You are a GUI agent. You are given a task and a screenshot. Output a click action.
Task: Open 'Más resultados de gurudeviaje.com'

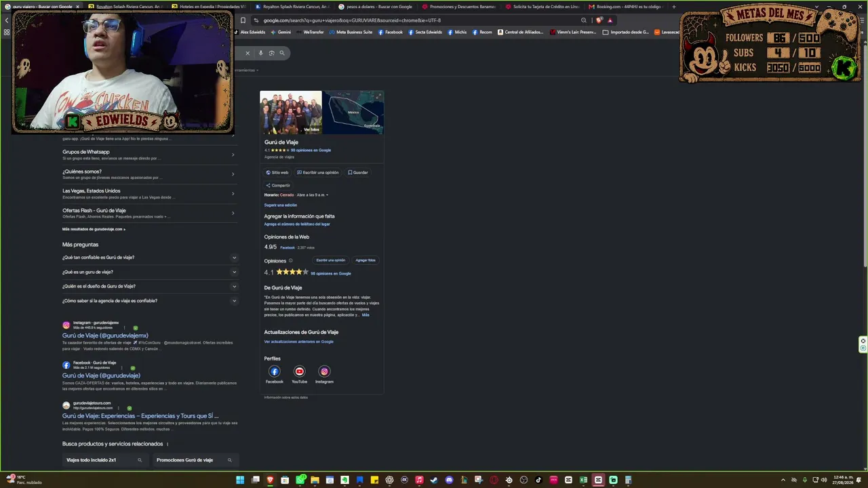94,229
